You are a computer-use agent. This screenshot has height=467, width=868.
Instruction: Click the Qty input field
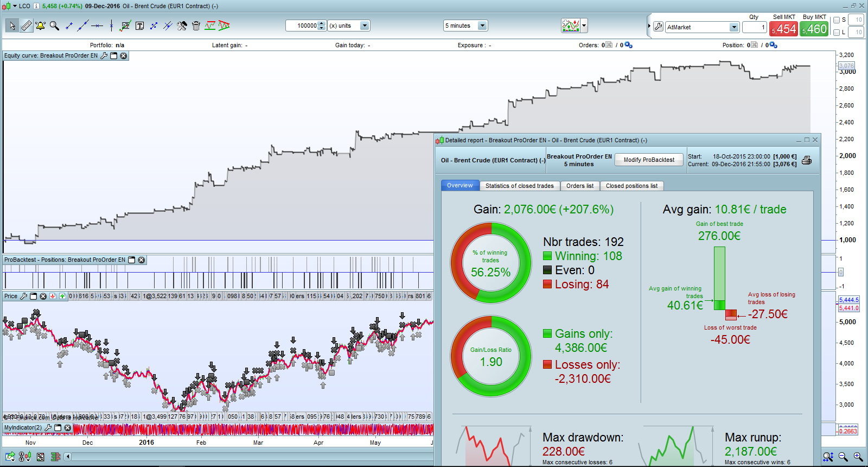click(754, 27)
